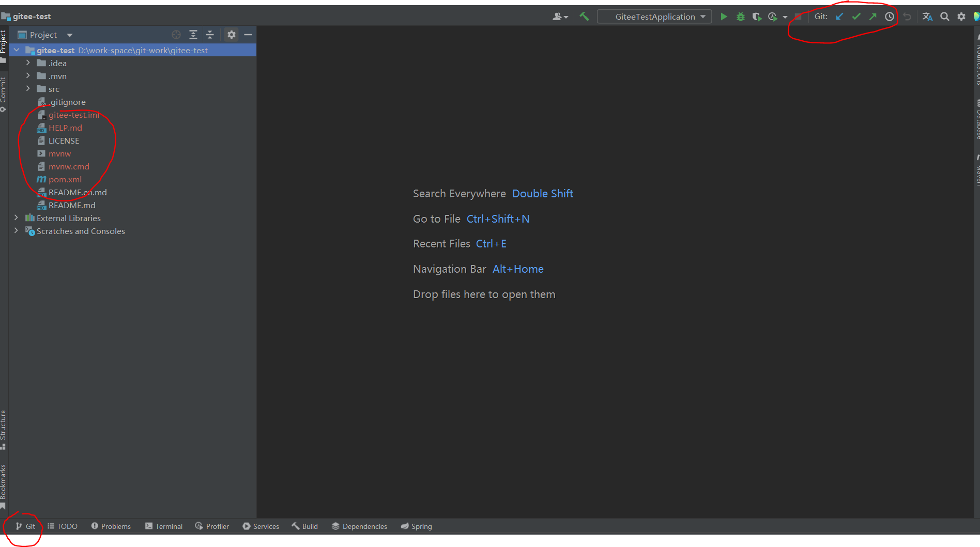The image size is (980, 547).
Task: Select the README.md file
Action: [x=72, y=205]
